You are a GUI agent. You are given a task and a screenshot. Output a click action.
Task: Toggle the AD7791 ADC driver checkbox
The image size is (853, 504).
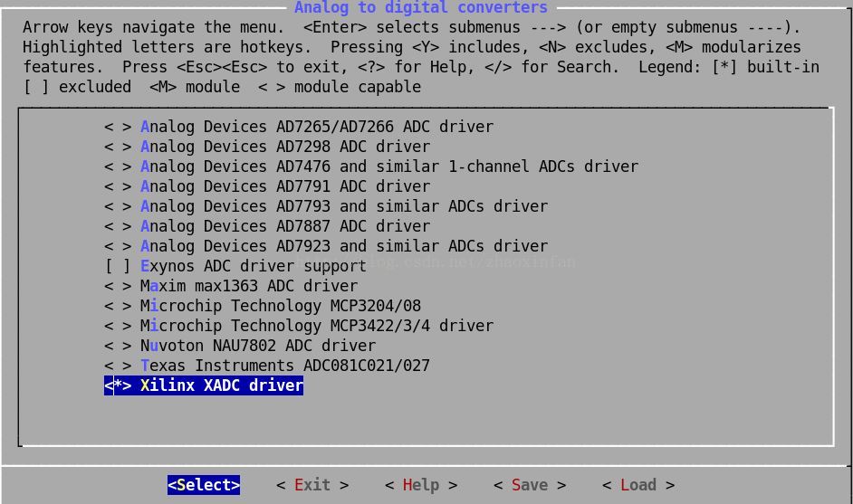[118, 186]
